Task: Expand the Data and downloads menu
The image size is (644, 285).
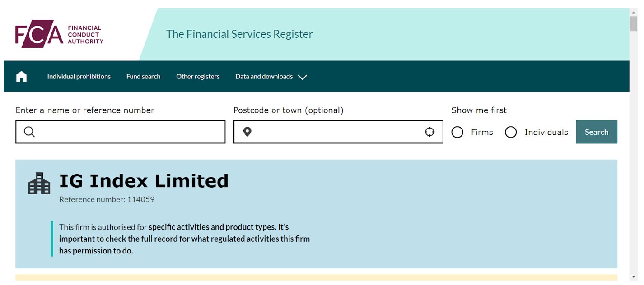Action: [264, 77]
